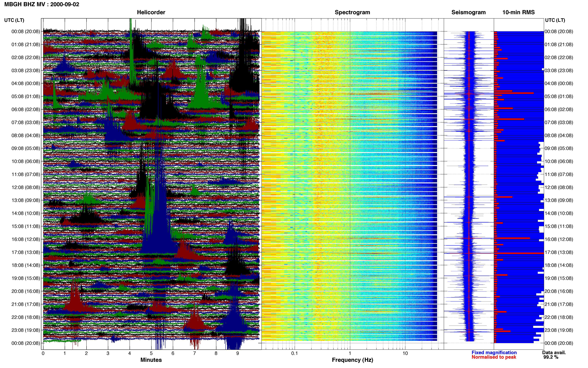Click left time label '13:08 (09:08)'

[x=26, y=200]
